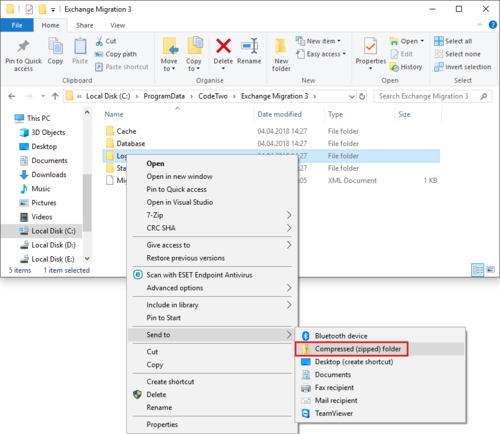
Task: Switch to details view button in status bar
Action: [478, 270]
